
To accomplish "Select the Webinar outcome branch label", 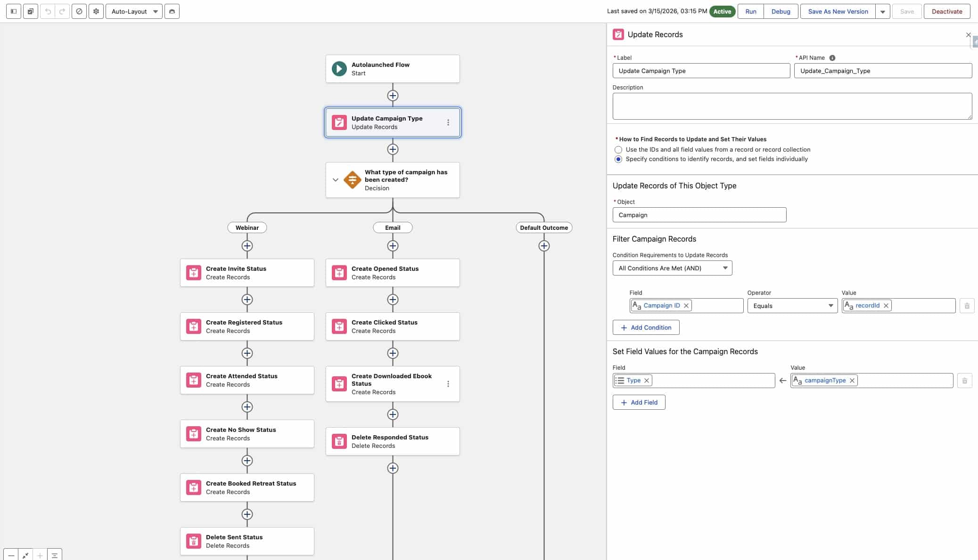I will pyautogui.click(x=247, y=227).
